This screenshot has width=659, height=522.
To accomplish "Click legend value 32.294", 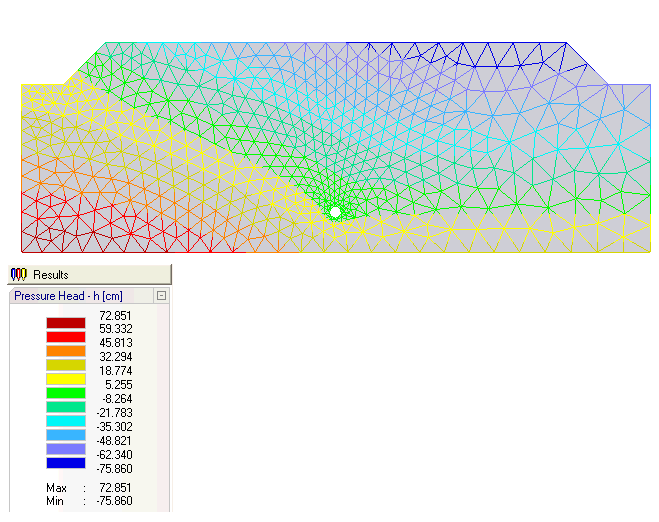I will (x=116, y=357).
